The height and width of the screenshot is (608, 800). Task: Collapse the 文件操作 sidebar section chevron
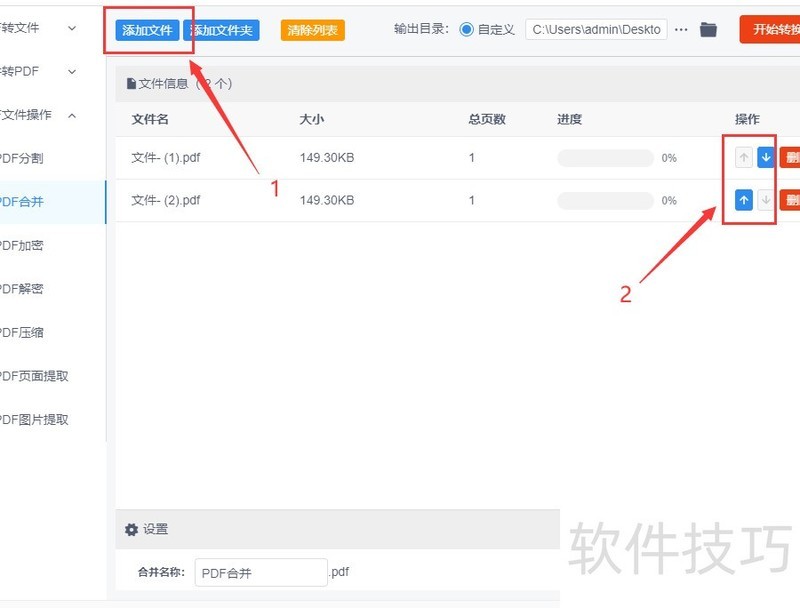click(x=72, y=115)
